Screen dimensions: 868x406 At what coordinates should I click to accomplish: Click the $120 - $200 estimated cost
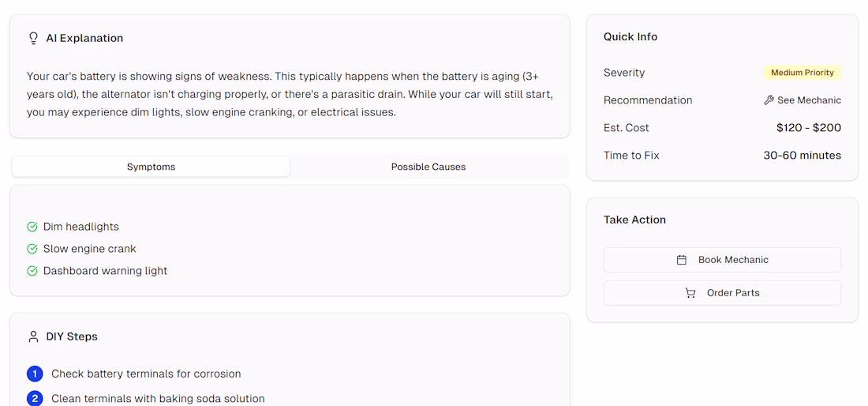pos(809,128)
